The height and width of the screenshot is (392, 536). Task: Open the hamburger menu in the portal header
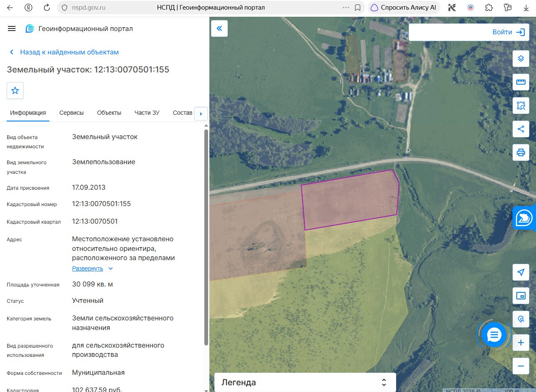pos(12,28)
